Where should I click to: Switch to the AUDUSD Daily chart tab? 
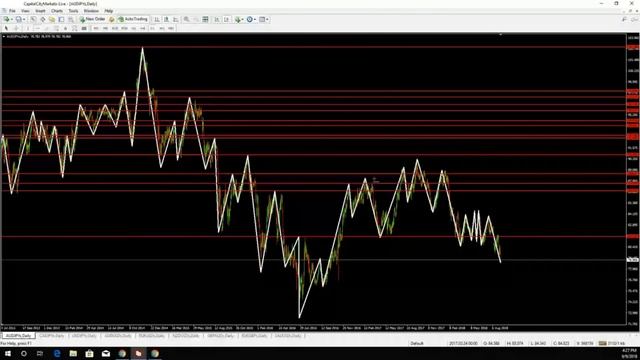click(118, 336)
